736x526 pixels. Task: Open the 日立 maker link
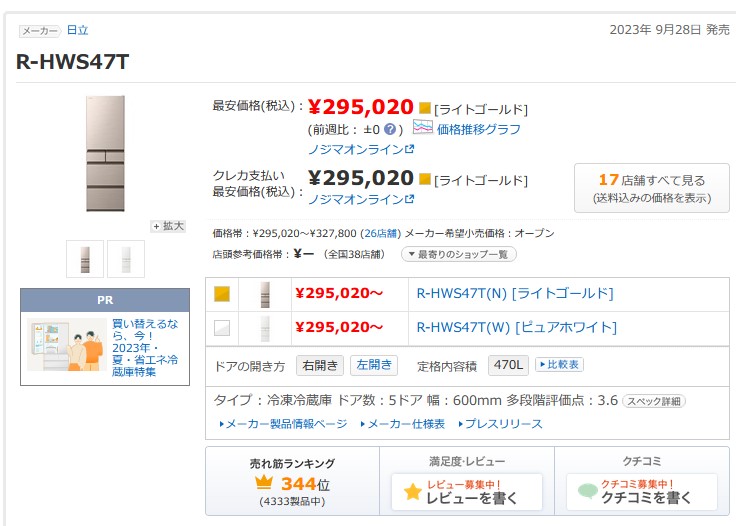pos(77,30)
